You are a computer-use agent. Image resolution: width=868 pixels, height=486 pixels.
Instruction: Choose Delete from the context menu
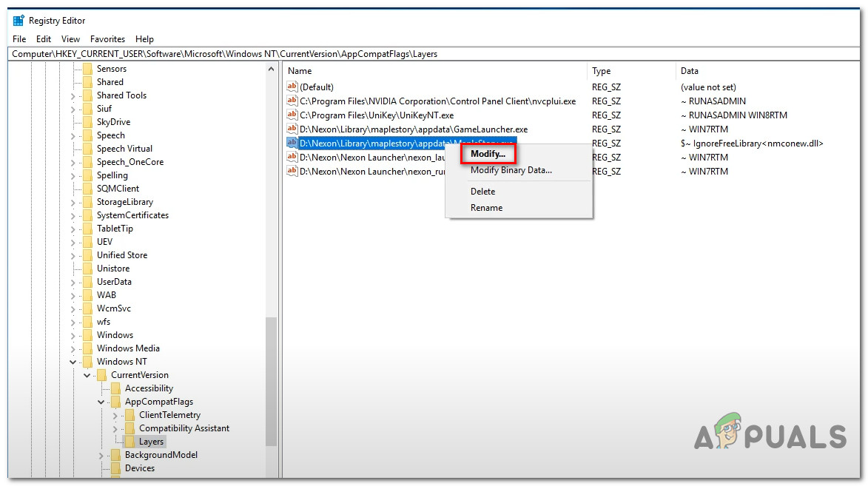482,192
